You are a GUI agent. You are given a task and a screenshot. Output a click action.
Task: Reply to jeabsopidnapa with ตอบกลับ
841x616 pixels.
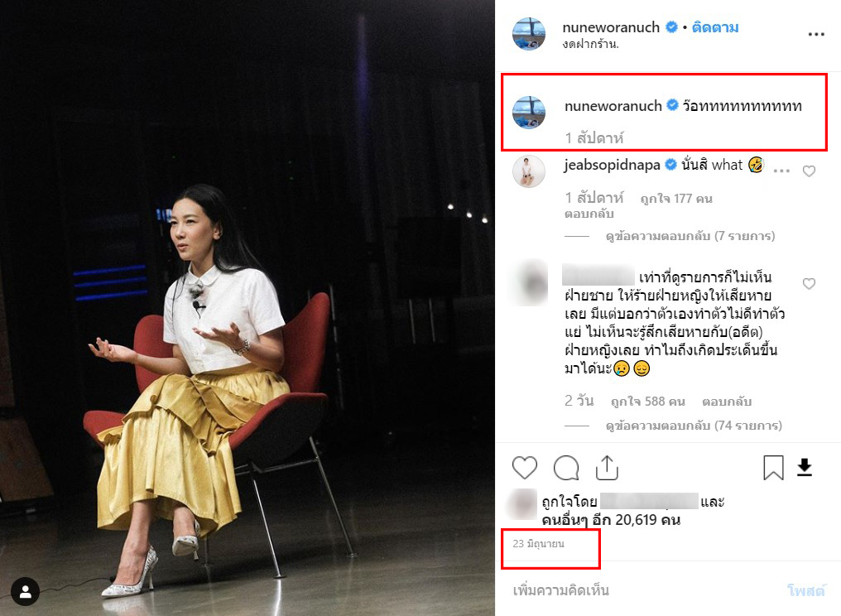click(589, 214)
